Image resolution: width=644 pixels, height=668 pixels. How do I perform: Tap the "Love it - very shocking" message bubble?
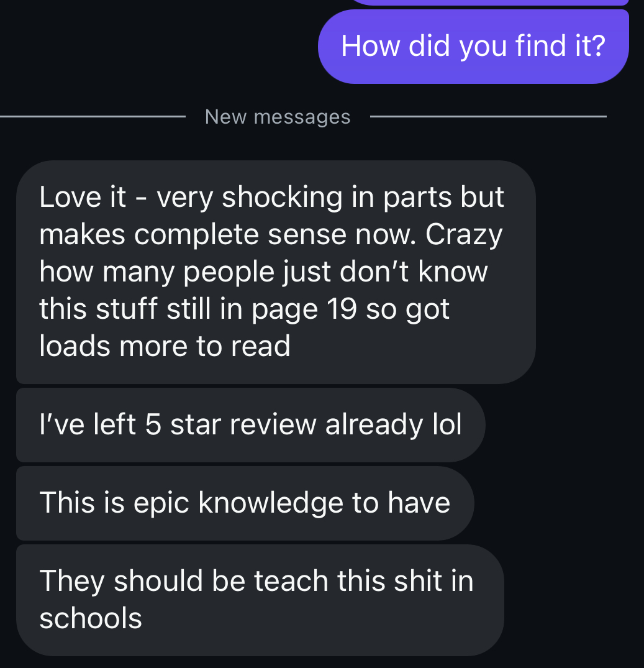[x=276, y=272]
